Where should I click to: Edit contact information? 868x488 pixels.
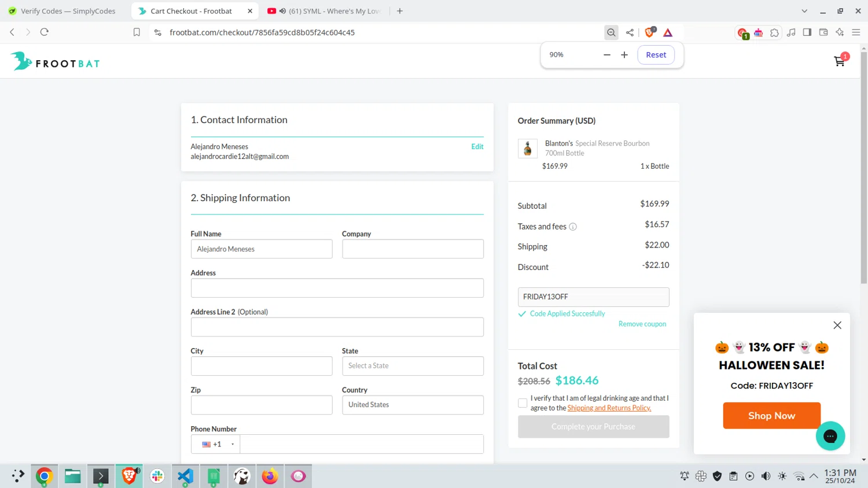477,147
